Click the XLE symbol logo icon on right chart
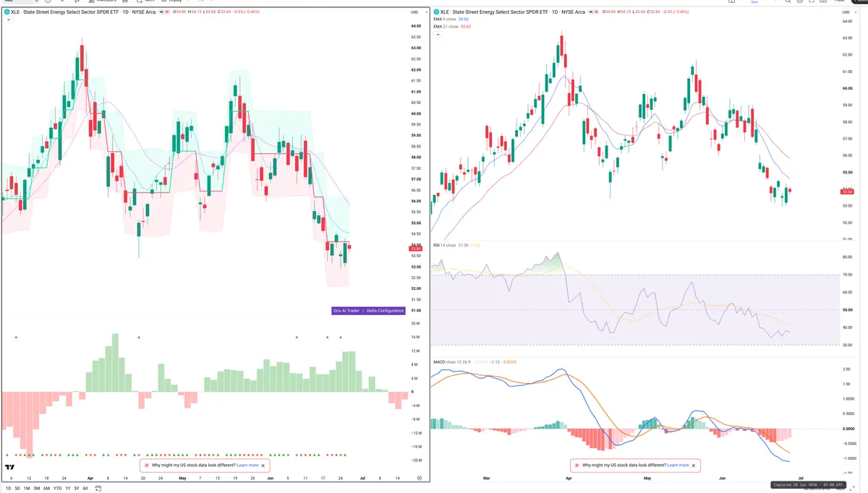868x493 pixels. point(436,12)
